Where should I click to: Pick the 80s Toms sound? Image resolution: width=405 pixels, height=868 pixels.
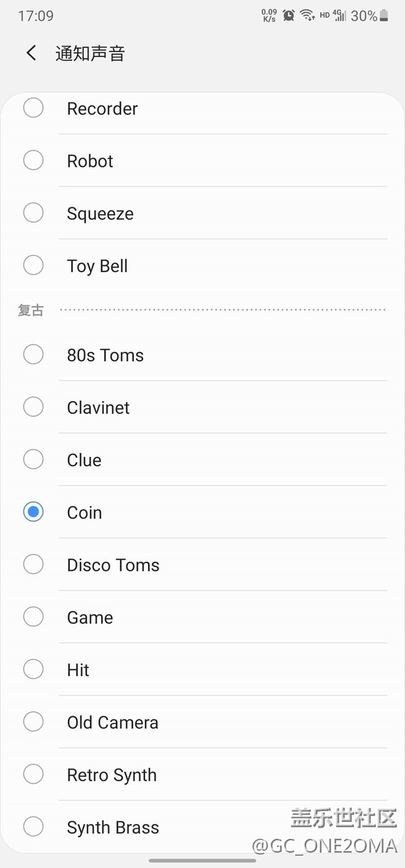(x=33, y=355)
